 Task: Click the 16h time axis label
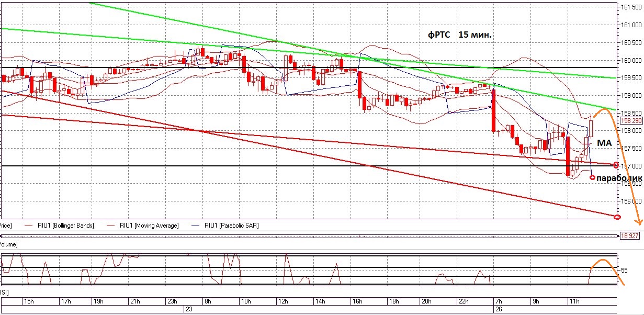tap(357, 301)
